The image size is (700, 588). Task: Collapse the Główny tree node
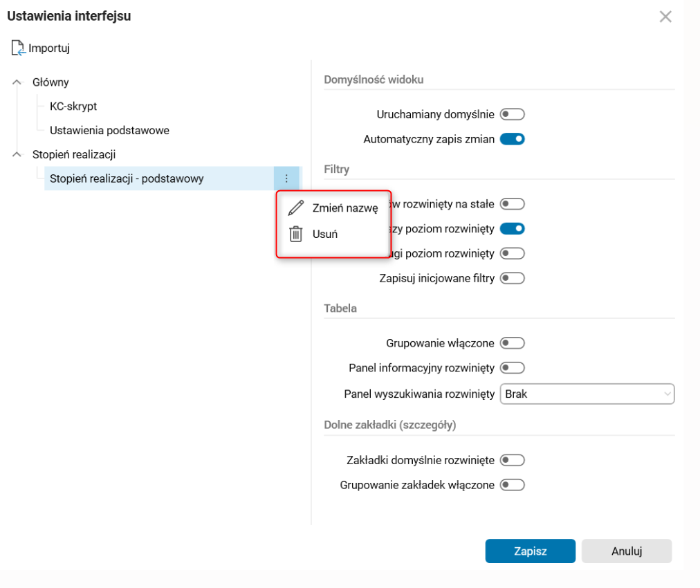(17, 82)
